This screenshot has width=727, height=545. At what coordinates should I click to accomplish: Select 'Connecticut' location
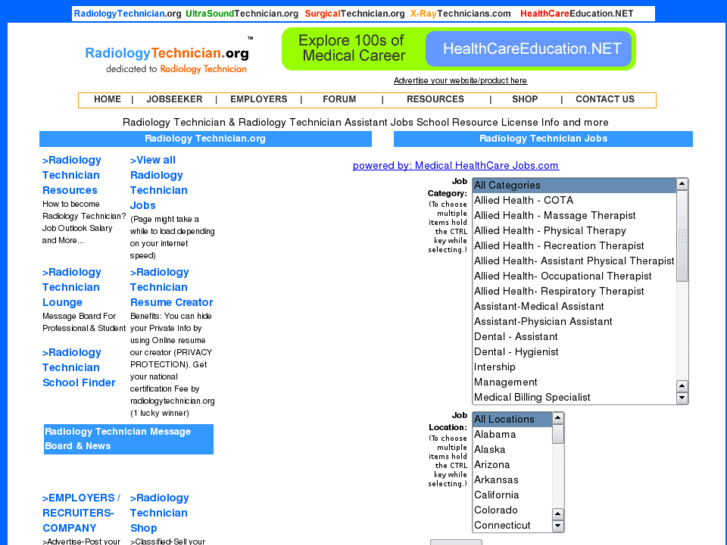pos(512,526)
